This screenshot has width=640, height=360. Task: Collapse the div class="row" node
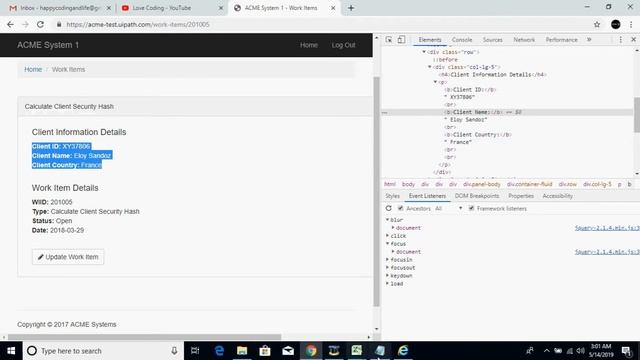tap(424, 52)
